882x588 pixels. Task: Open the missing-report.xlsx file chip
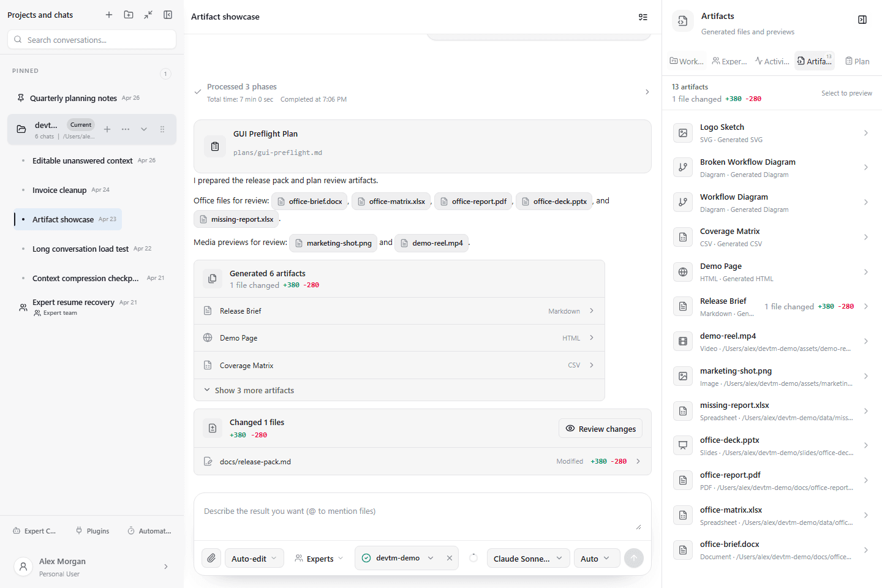236,219
